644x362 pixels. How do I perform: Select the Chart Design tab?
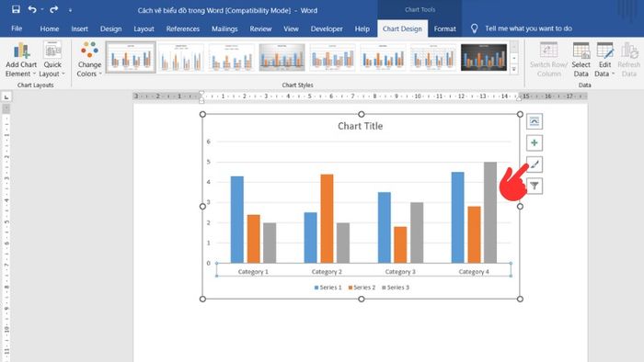[x=402, y=28]
